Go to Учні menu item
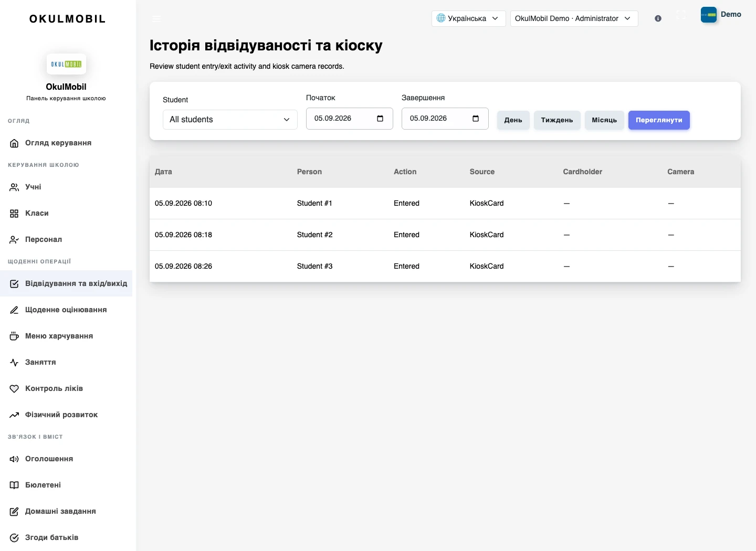Screen dimensions: 756x551 pyautogui.click(x=66, y=187)
